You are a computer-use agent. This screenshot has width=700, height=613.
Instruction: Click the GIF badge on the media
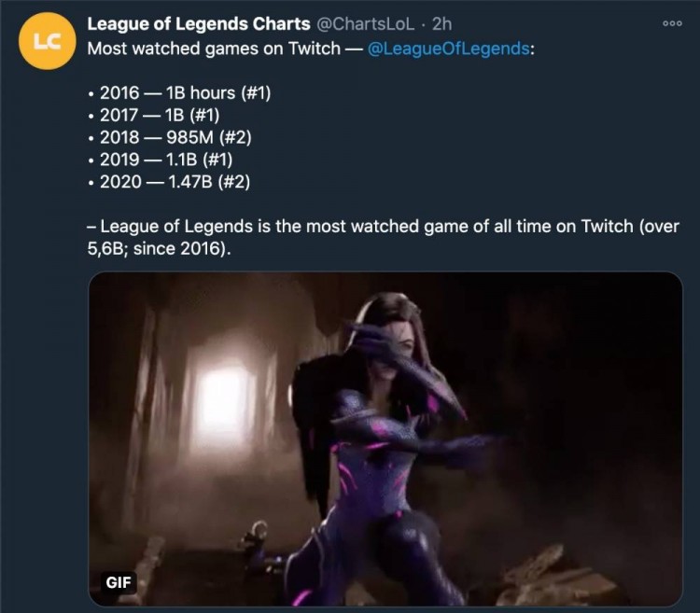pos(119,582)
